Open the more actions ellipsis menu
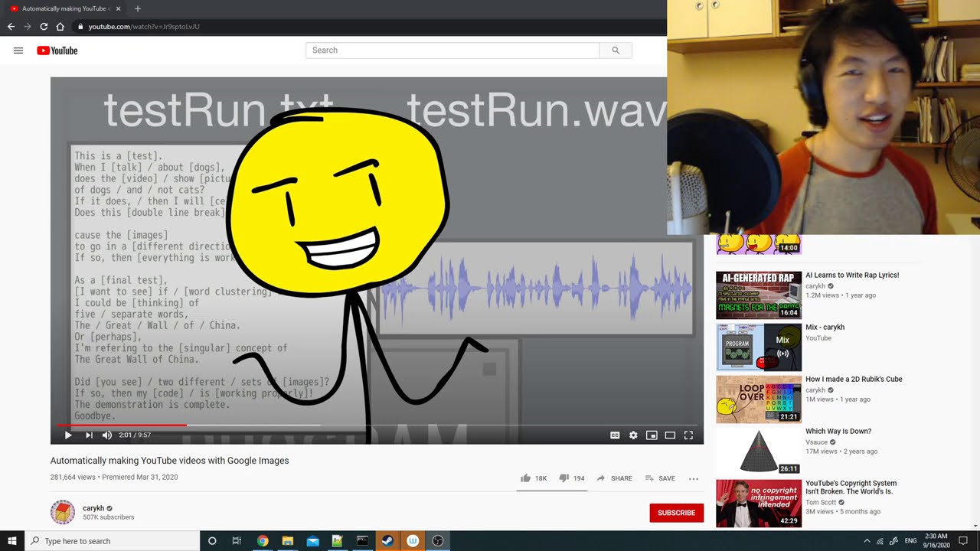The height and width of the screenshot is (551, 980). 694,478
